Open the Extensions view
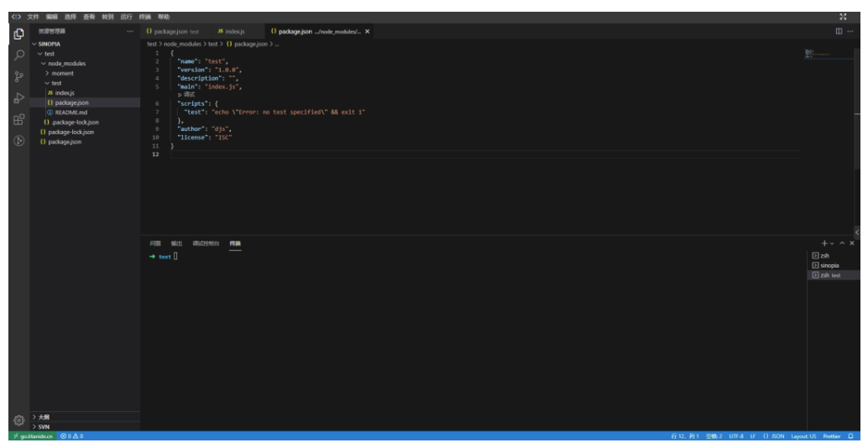Screen dimensions: 868x448 [x=18, y=119]
